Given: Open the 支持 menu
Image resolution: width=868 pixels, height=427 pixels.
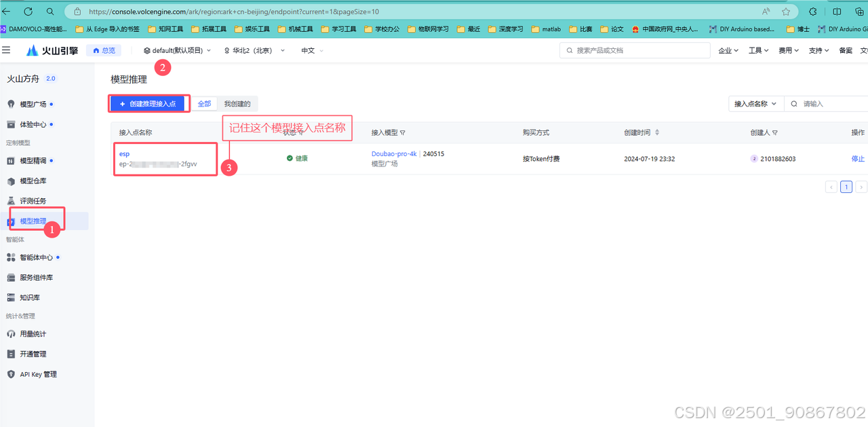Looking at the screenshot, I should tap(819, 50).
